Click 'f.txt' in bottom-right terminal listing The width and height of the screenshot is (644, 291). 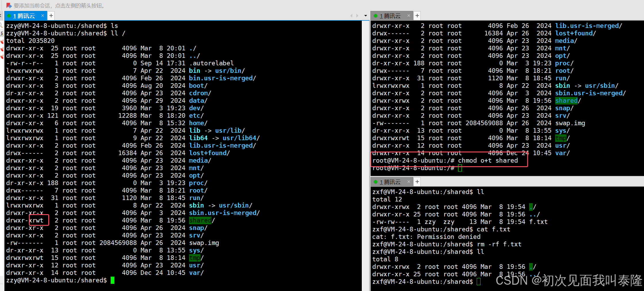[x=538, y=222]
